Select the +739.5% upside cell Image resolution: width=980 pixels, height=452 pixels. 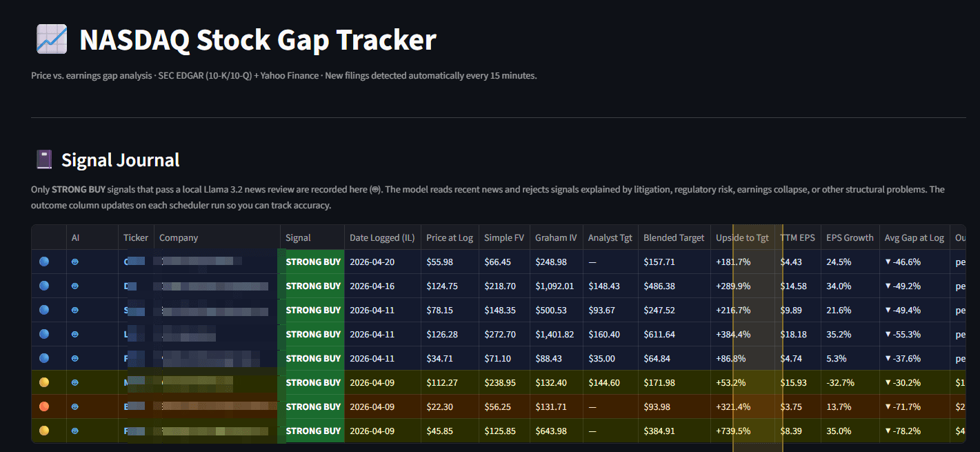(742, 431)
